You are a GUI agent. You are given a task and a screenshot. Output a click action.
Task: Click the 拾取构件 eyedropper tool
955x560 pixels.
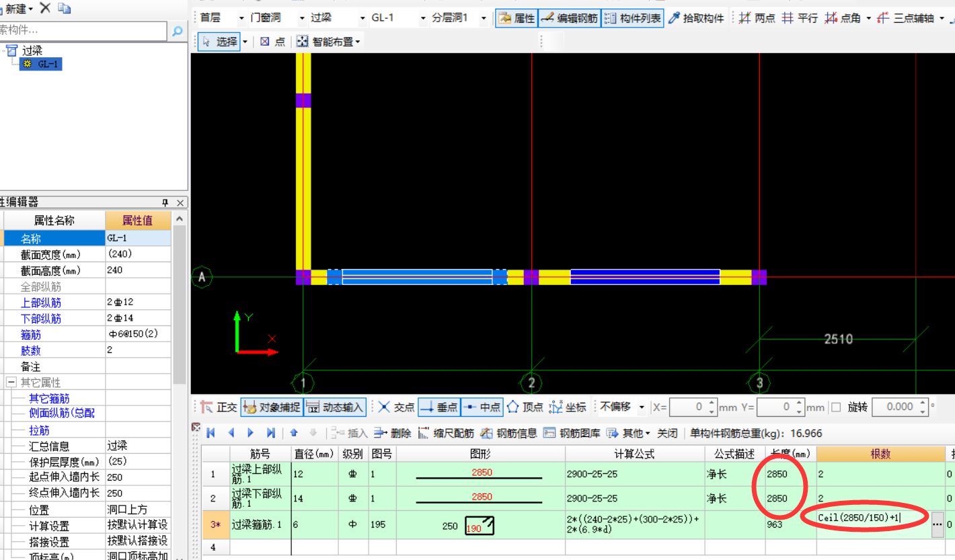(x=696, y=18)
